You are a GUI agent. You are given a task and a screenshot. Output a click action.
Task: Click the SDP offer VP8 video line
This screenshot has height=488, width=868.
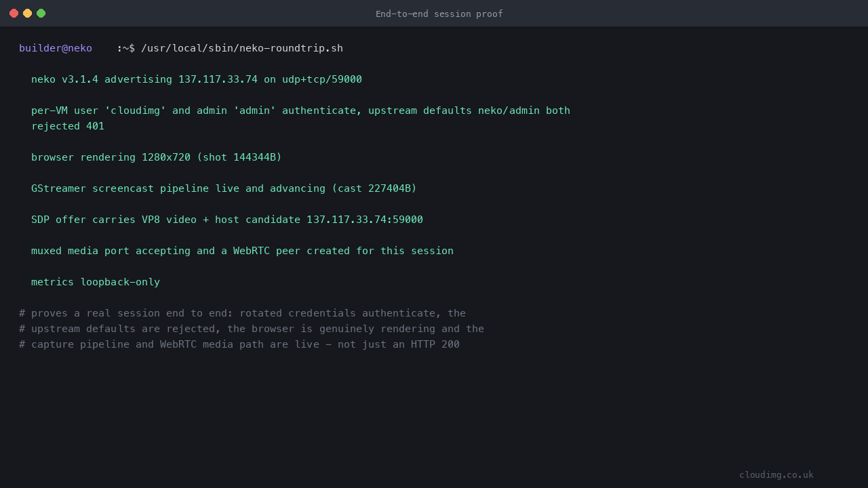(x=227, y=220)
